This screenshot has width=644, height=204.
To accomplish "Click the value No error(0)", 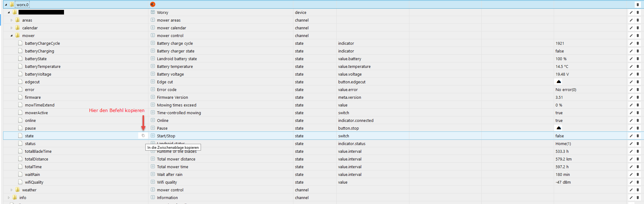I will (566, 90).
